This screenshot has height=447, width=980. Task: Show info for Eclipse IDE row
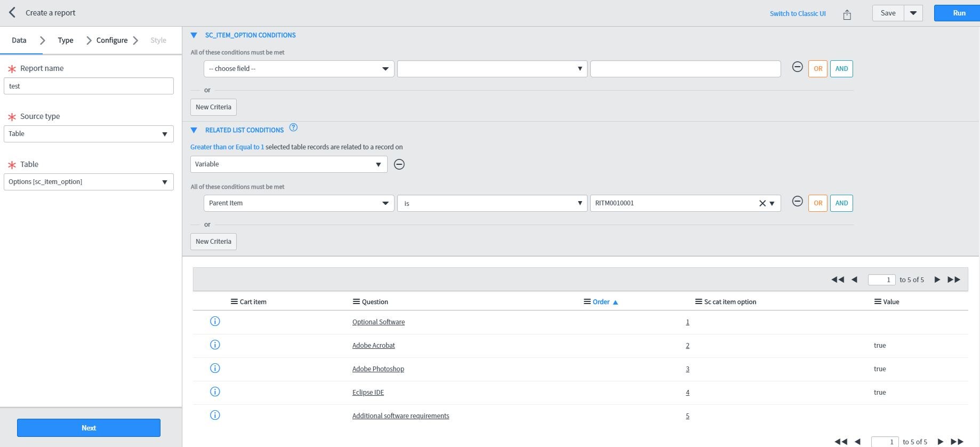(x=215, y=392)
